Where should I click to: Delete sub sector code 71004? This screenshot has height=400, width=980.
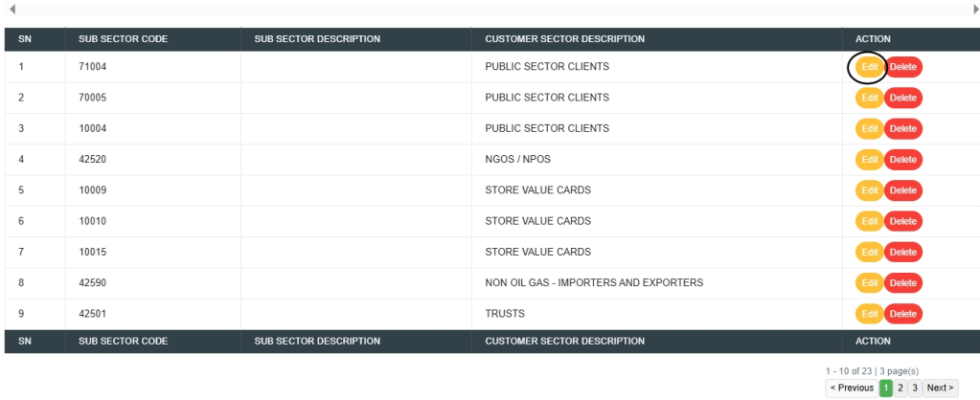click(903, 67)
